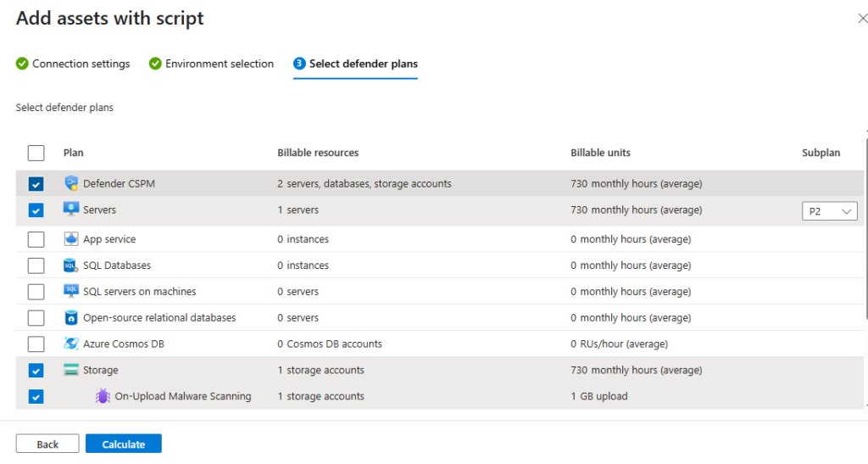
Task: Click the step 3 number badge
Action: point(299,63)
